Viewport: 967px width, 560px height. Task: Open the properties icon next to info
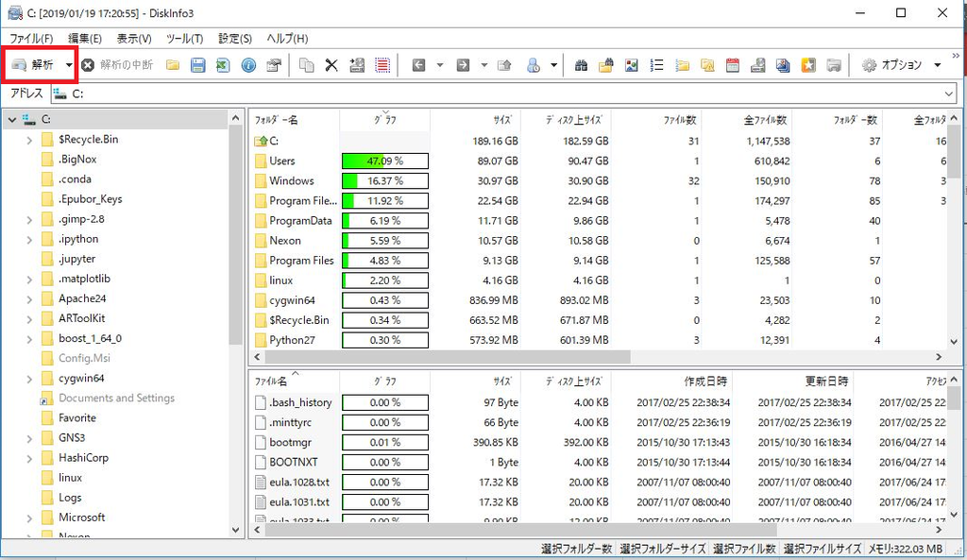274,65
